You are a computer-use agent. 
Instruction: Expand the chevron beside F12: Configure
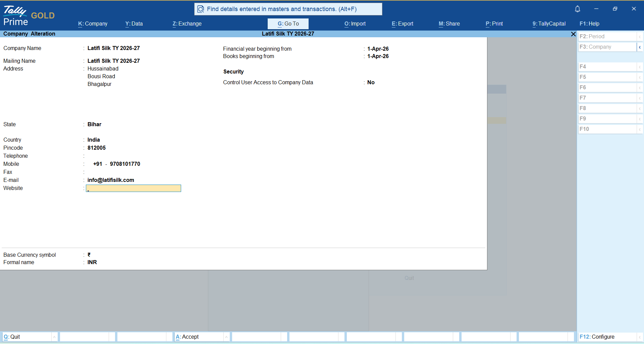(640, 337)
